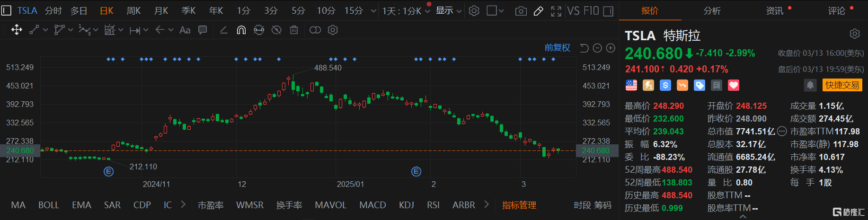Expand the grid measure tool options
Screen dimensions: 868x220
[121, 30]
